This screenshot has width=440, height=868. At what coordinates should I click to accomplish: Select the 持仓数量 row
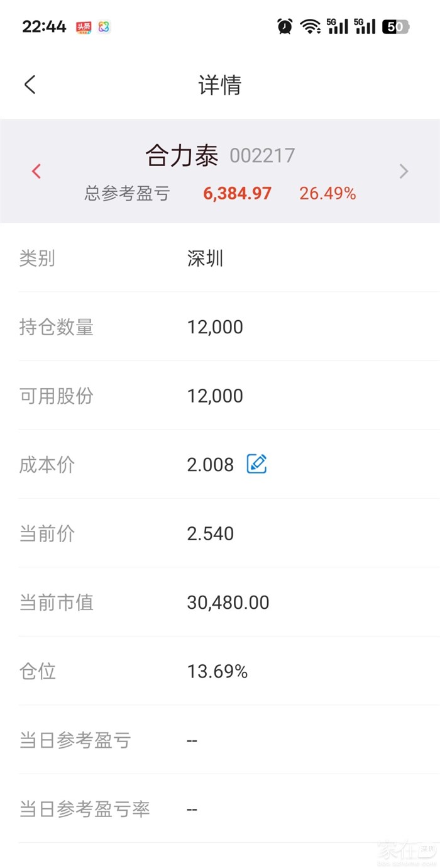(220, 327)
